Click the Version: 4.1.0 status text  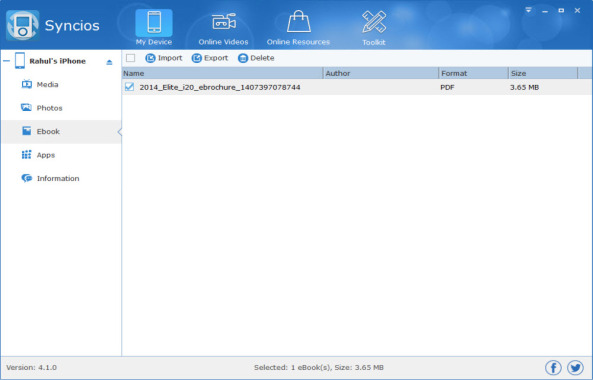pos(31,368)
